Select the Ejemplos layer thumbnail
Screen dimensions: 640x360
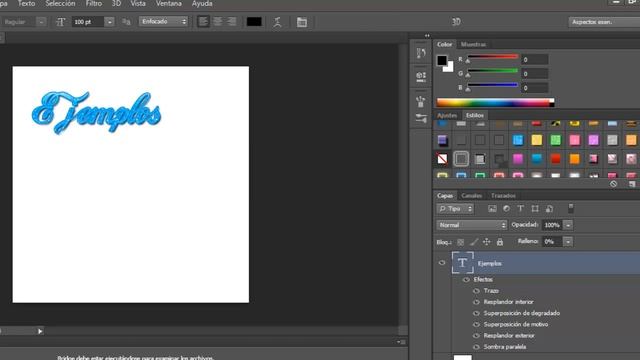[462, 263]
